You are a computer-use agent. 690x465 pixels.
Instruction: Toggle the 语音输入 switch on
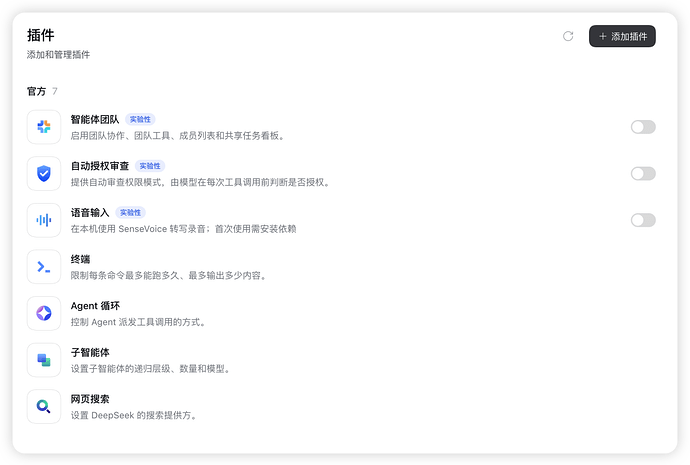click(643, 220)
